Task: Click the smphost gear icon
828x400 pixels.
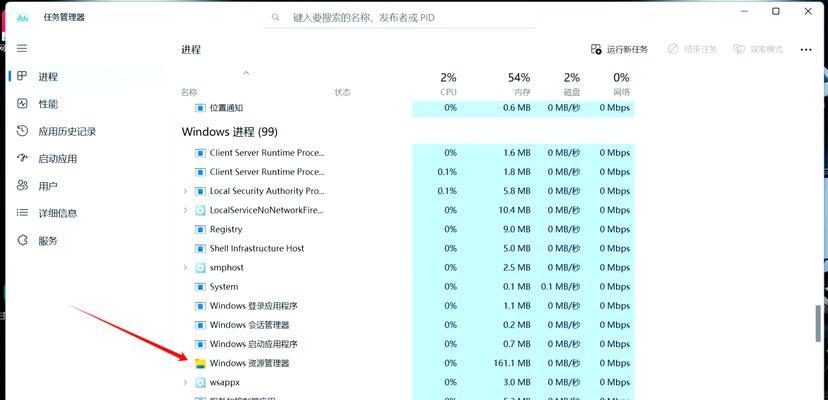Action: [200, 267]
